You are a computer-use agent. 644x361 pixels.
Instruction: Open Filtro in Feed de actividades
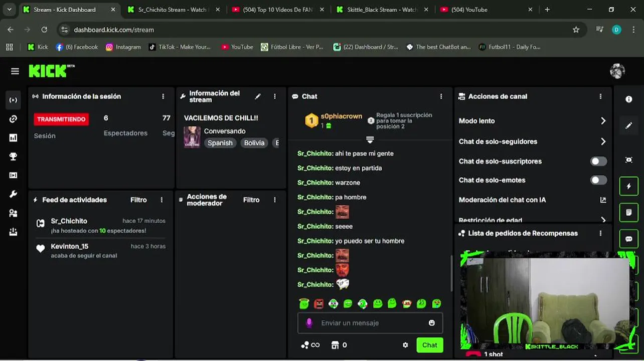click(x=138, y=200)
